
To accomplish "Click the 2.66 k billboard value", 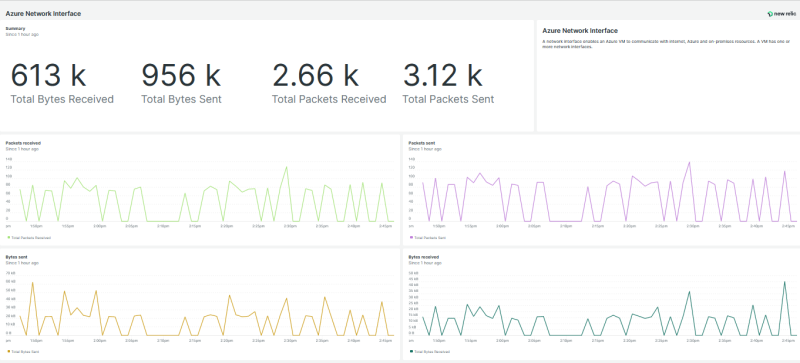I will (x=315, y=75).
